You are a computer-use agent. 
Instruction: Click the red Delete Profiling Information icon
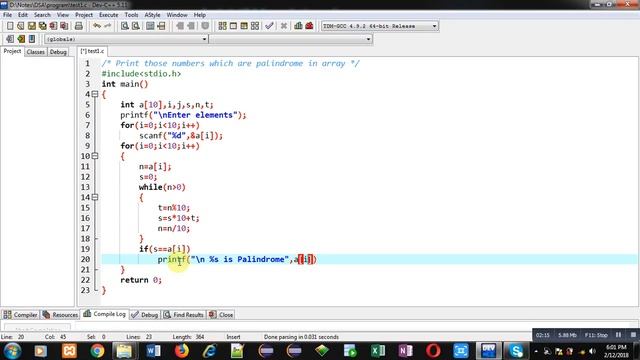tap(309, 26)
